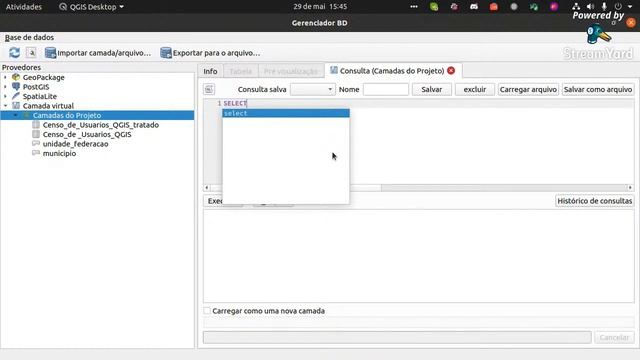640x360 pixels.
Task: Click Exportar para o arquivo button
Action: pos(210,53)
